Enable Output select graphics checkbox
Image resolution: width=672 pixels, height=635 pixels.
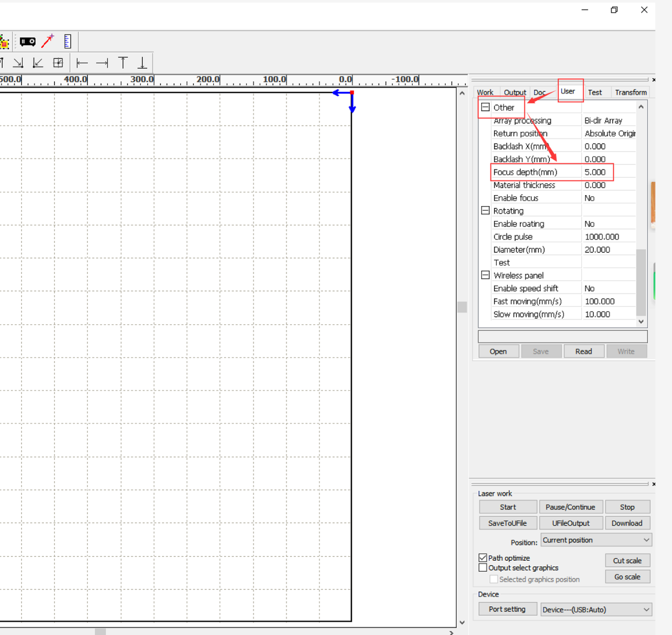pos(483,568)
